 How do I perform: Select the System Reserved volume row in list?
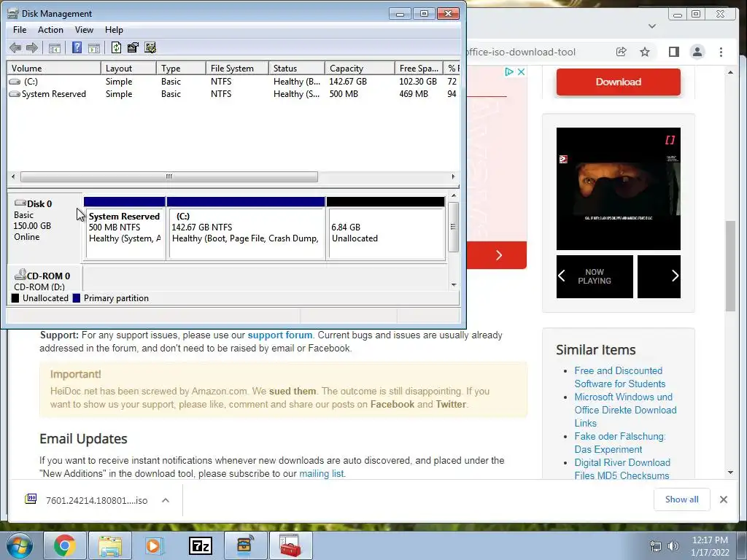[x=233, y=94]
